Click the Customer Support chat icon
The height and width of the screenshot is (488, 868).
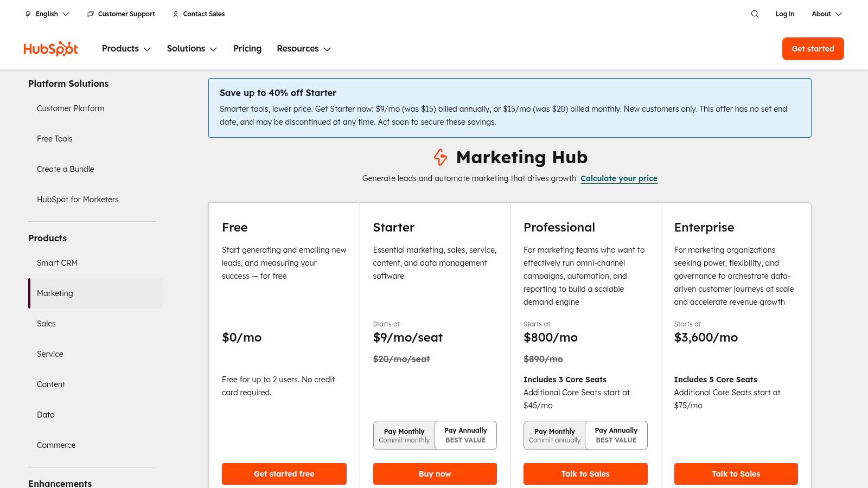click(90, 14)
